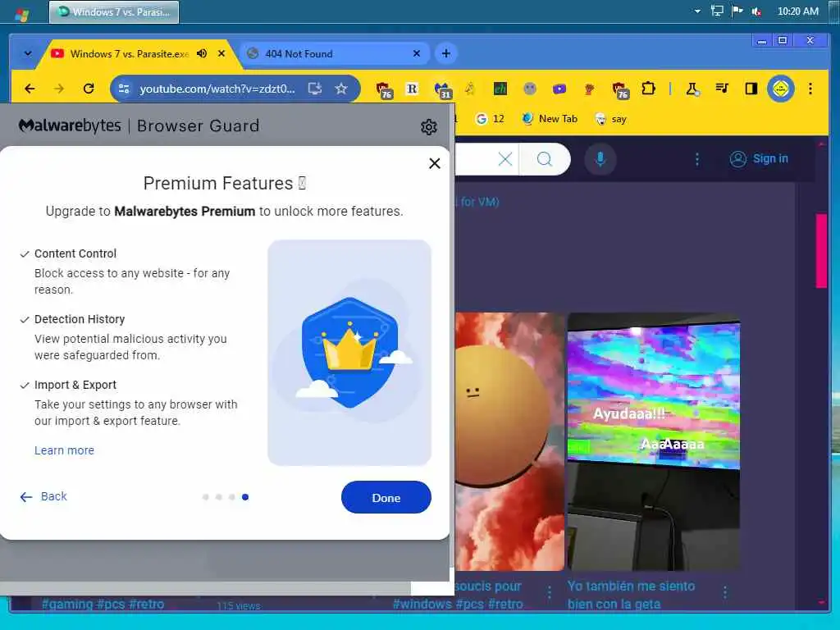View site information icon in address bar
This screenshot has height=630, width=840.
coord(124,89)
